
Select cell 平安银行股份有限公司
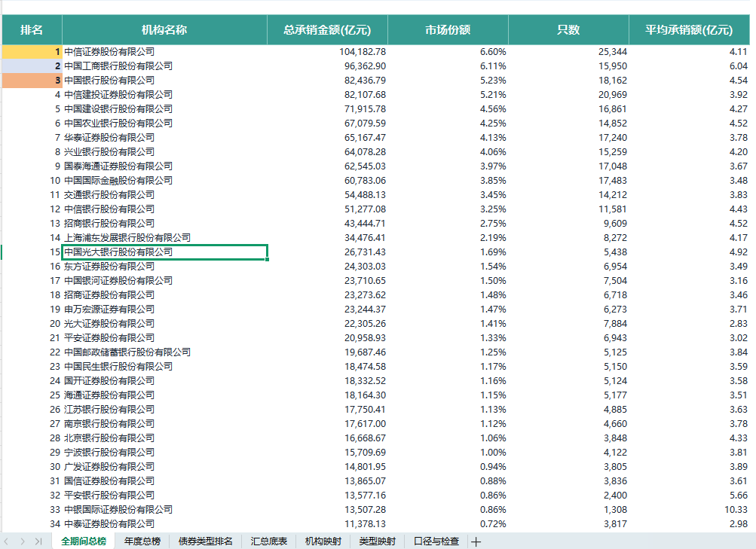(x=164, y=495)
